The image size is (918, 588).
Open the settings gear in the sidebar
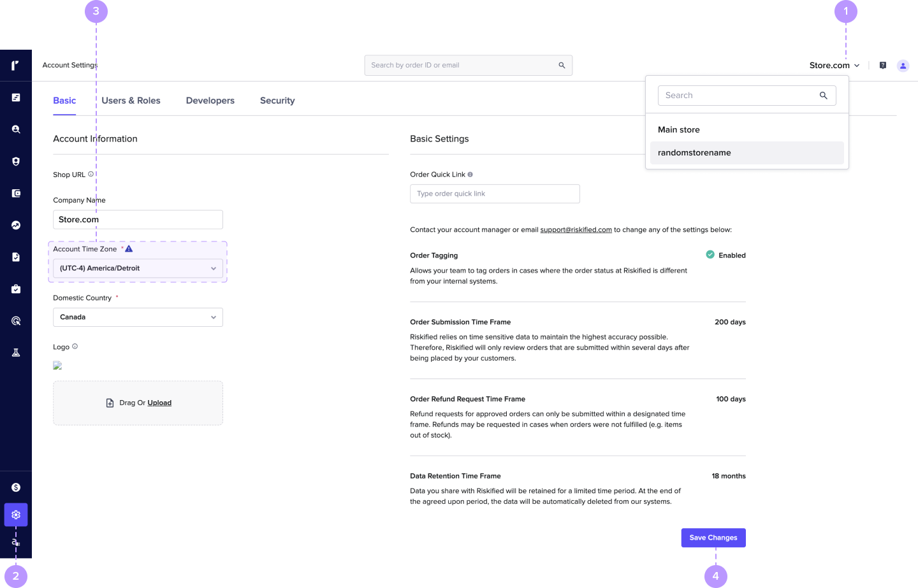pos(16,515)
